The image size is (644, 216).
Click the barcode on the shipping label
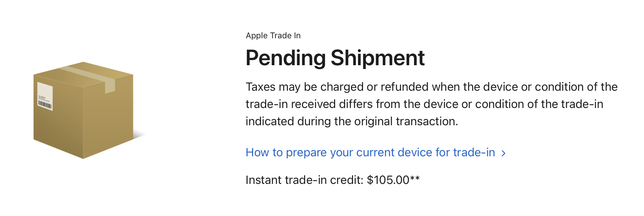click(x=45, y=104)
